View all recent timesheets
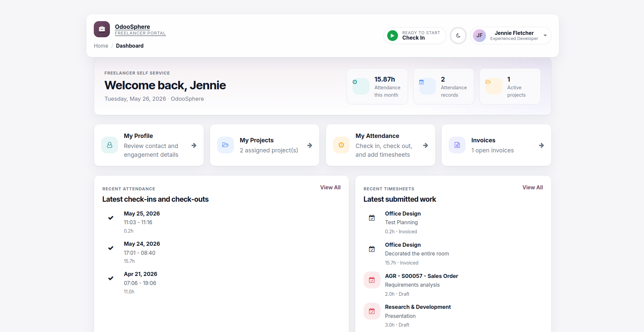This screenshot has width=644, height=332. (x=533, y=188)
